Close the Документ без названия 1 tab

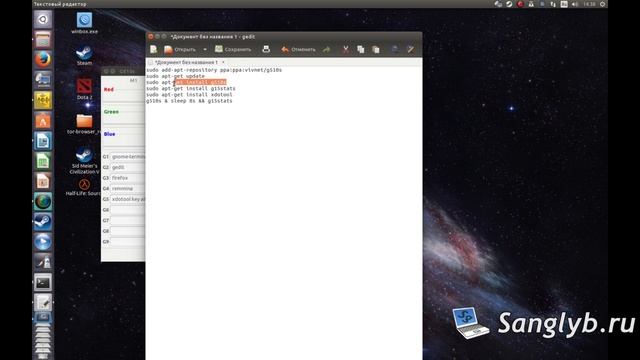223,62
